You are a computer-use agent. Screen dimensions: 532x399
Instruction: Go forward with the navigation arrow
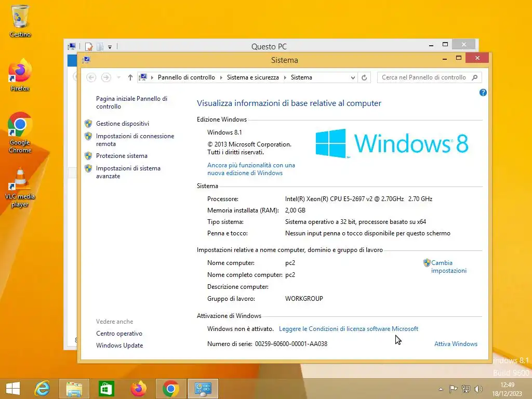pos(106,77)
